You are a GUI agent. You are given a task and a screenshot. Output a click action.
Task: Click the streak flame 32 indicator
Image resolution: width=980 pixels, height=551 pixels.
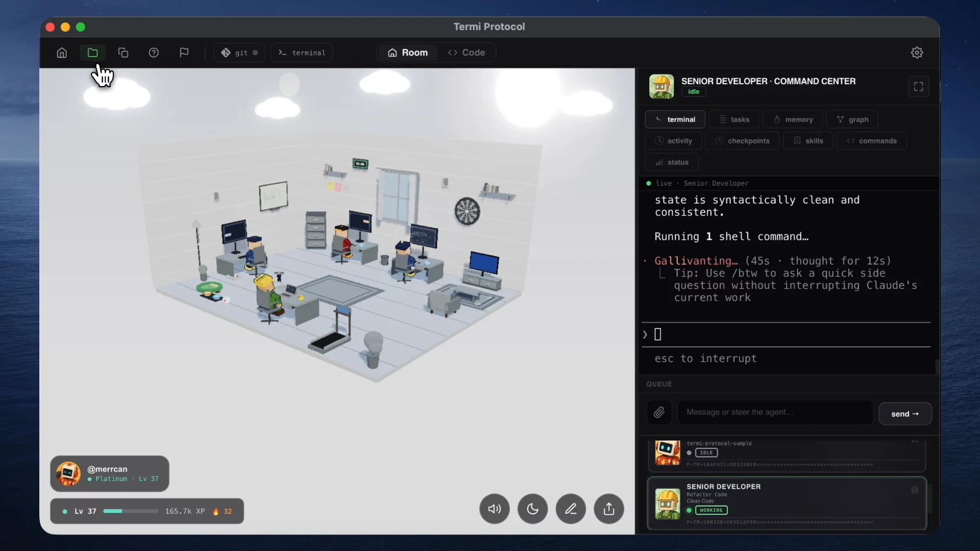pos(223,511)
